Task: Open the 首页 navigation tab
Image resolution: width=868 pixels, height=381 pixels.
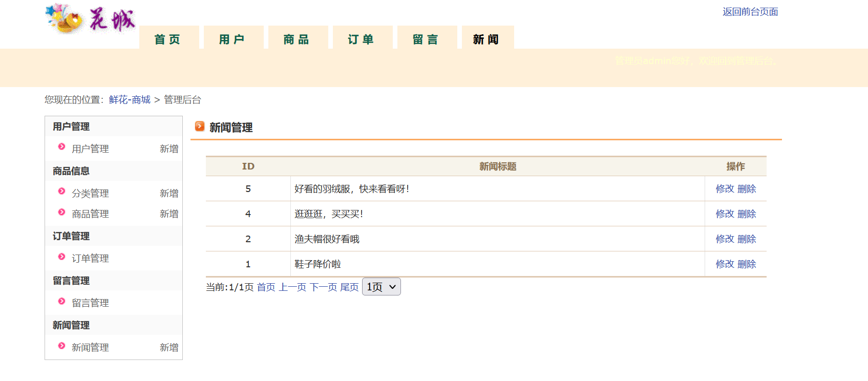Action: 169,38
